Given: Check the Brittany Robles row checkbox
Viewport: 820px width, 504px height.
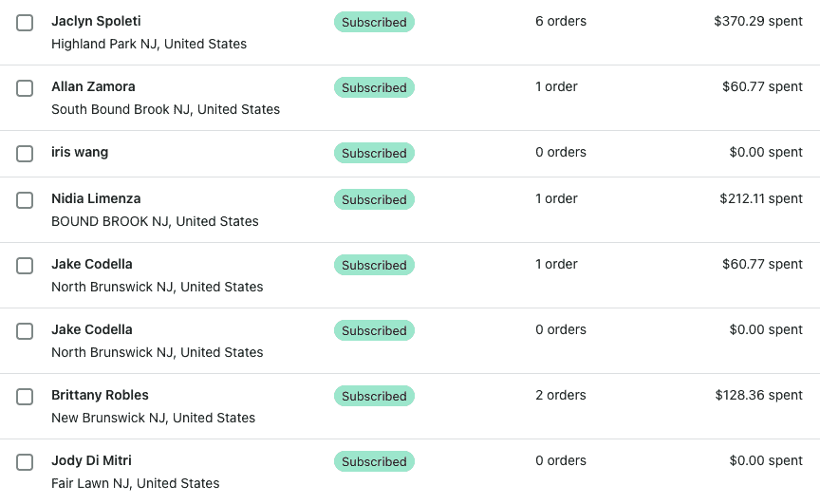Looking at the screenshot, I should click(25, 397).
